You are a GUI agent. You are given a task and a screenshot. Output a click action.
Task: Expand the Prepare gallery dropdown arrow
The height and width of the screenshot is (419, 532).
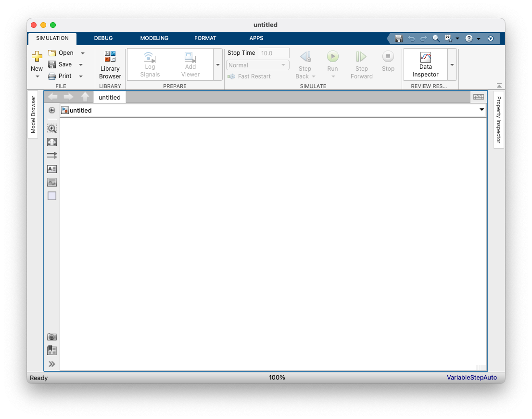(218, 65)
